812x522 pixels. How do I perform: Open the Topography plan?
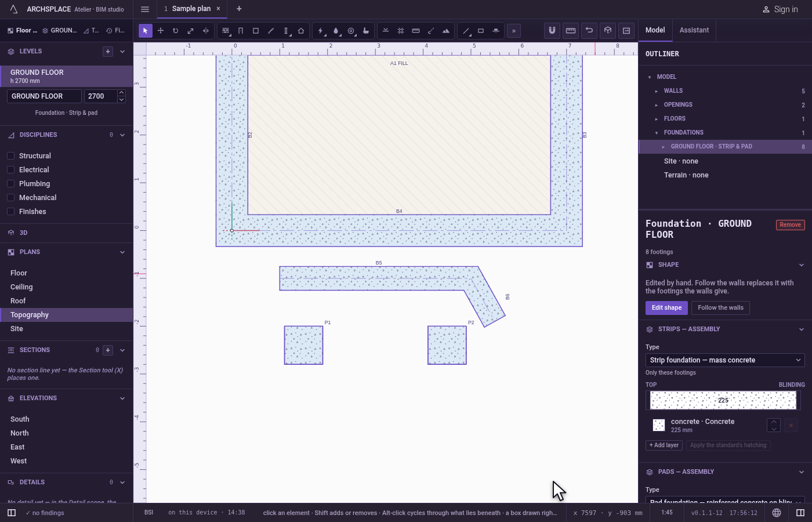click(x=67, y=315)
